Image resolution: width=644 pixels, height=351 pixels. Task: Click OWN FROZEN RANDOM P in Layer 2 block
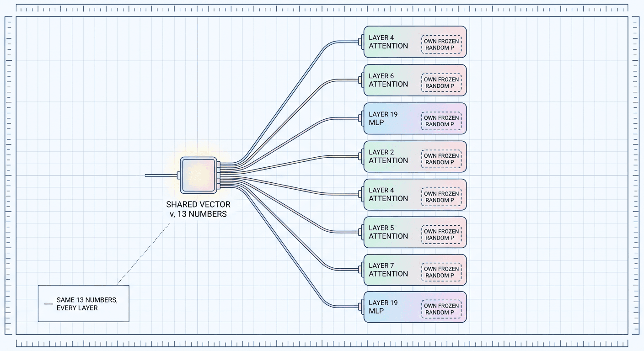tap(441, 159)
